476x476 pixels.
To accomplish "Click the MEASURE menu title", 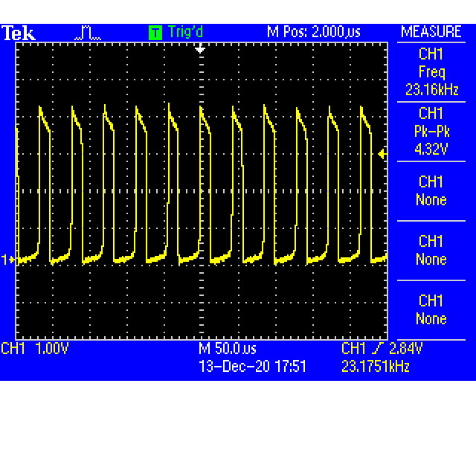I will pos(431,32).
